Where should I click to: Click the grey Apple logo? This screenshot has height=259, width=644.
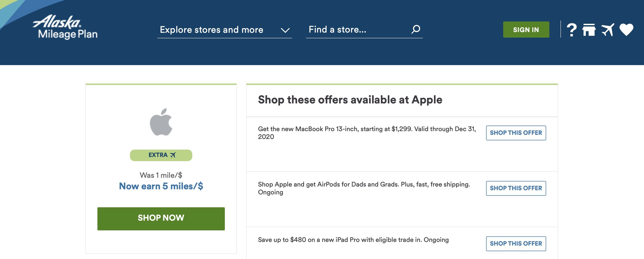161,122
